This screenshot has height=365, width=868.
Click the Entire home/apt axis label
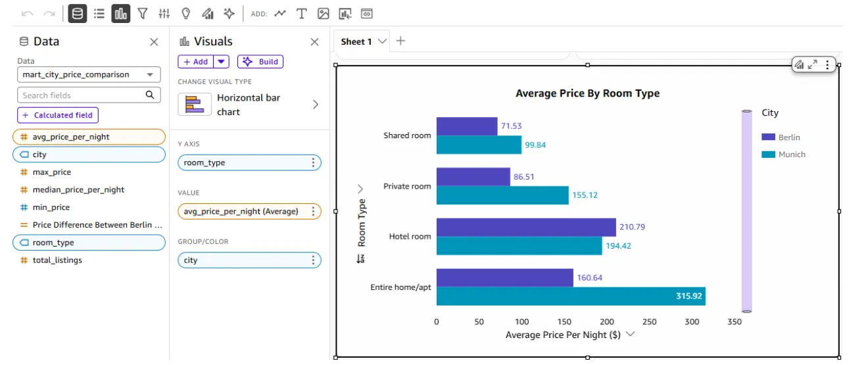point(400,287)
